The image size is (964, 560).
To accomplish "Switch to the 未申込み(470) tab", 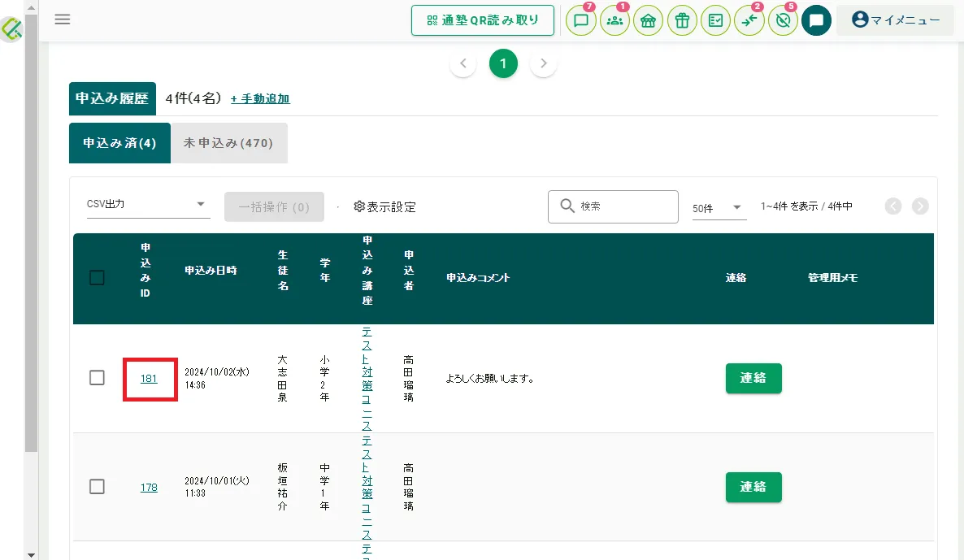I will point(228,142).
